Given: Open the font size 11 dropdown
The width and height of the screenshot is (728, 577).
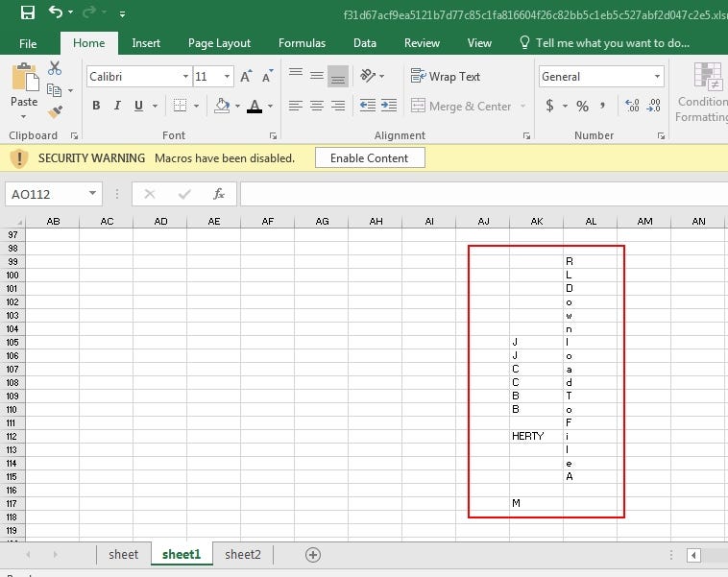Looking at the screenshot, I should [x=227, y=77].
